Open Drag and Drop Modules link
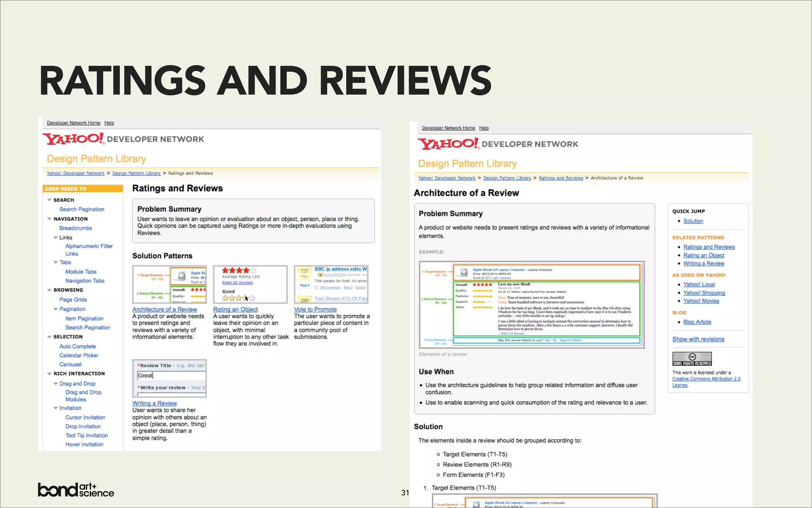Viewport: 812px width, 508px height. coord(83,396)
